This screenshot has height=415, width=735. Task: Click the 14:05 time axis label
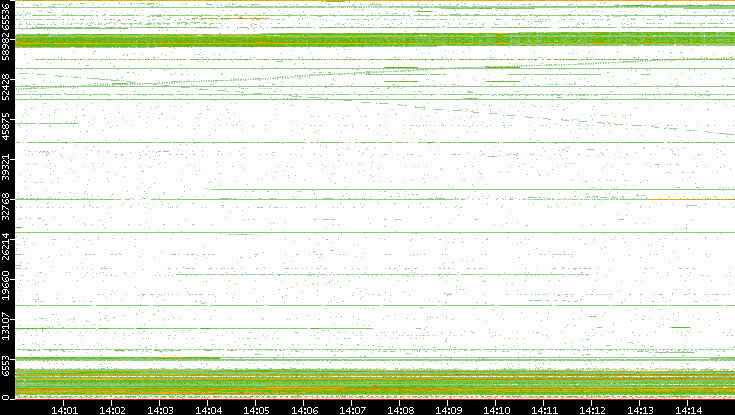(256, 410)
